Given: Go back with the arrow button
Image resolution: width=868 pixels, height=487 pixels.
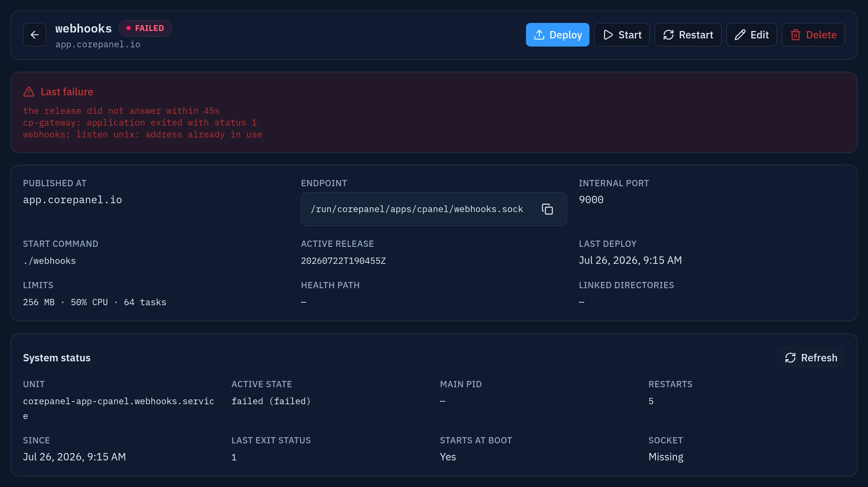Looking at the screenshot, I should pyautogui.click(x=35, y=35).
